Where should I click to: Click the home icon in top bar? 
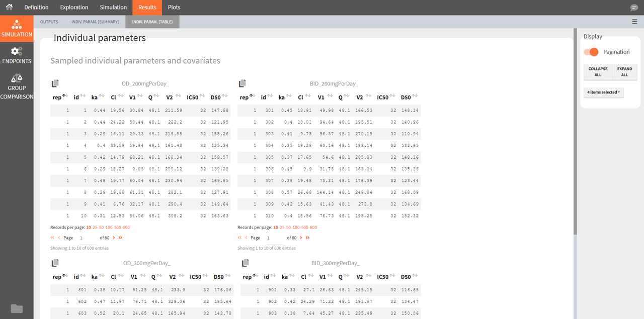[x=9, y=8]
